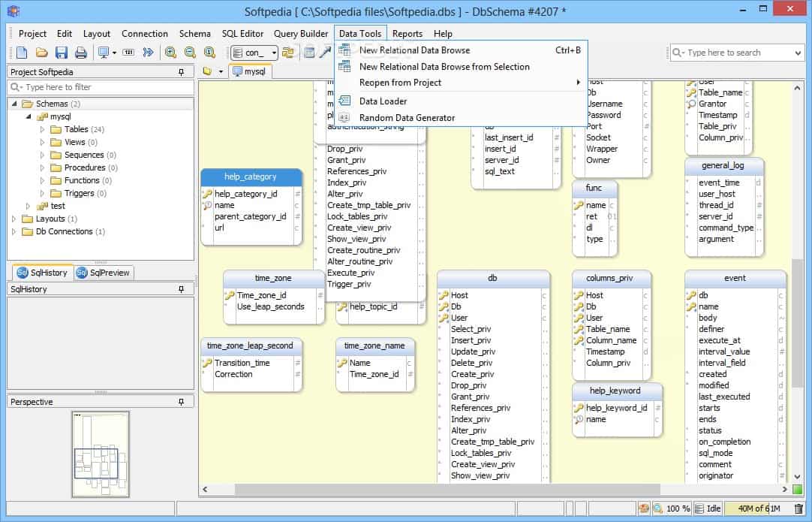Expand the Layouts (1) node
Screen dimensions: 812x522
[x=14, y=219]
